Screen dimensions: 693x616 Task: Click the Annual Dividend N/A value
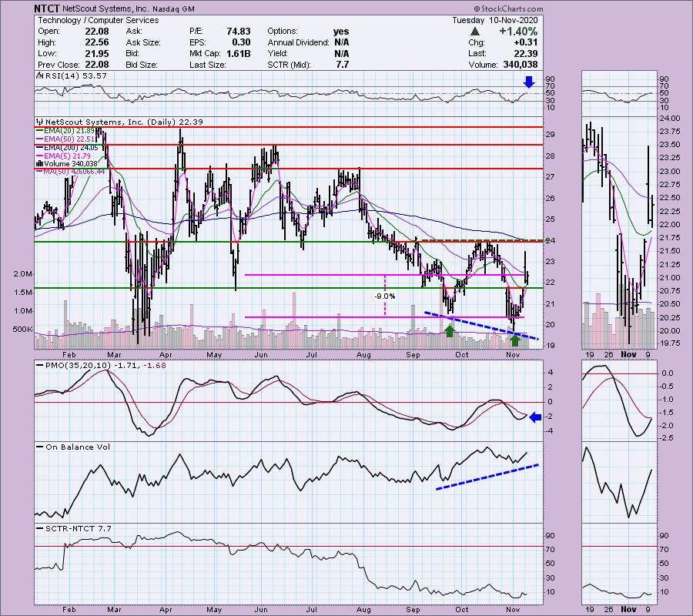[342, 42]
